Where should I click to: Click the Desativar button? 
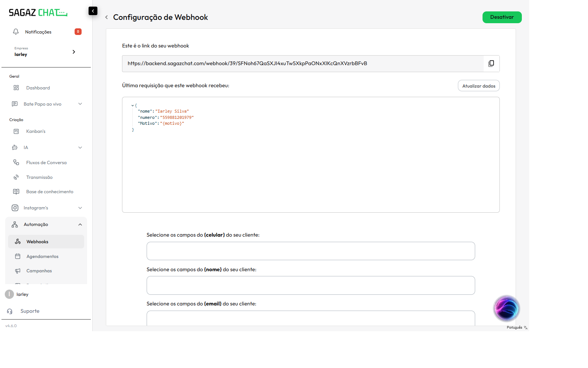point(502,17)
